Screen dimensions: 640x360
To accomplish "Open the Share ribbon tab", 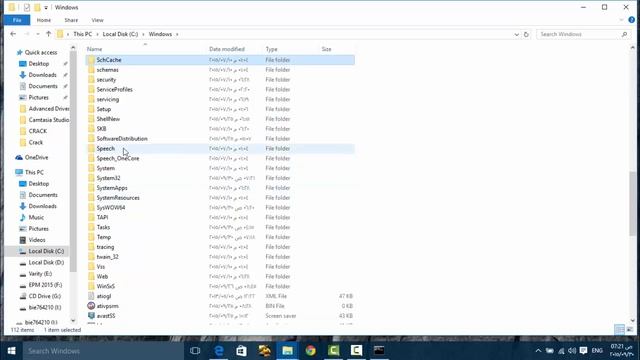I will point(71,20).
